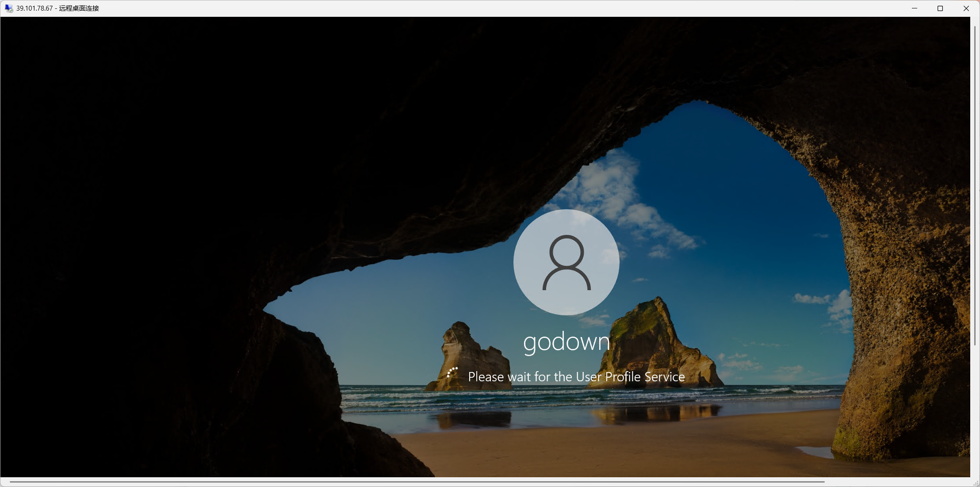This screenshot has width=980, height=487.
Task: Click the vertical scrollbar track below the thumb
Action: tap(975, 411)
